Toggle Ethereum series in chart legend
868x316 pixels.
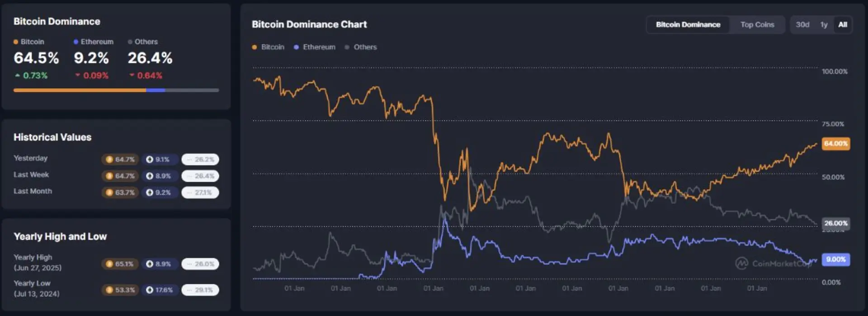(315, 47)
